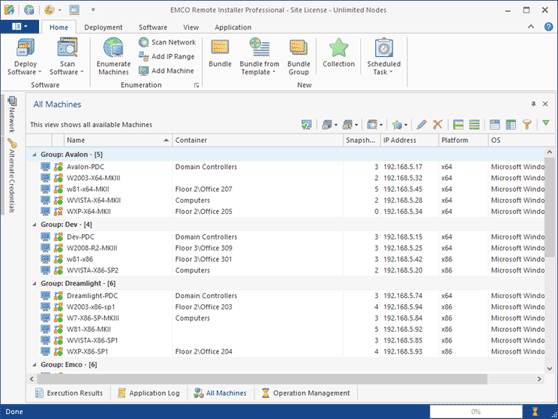Open the star collection toolbar dropdown arrow

point(406,125)
